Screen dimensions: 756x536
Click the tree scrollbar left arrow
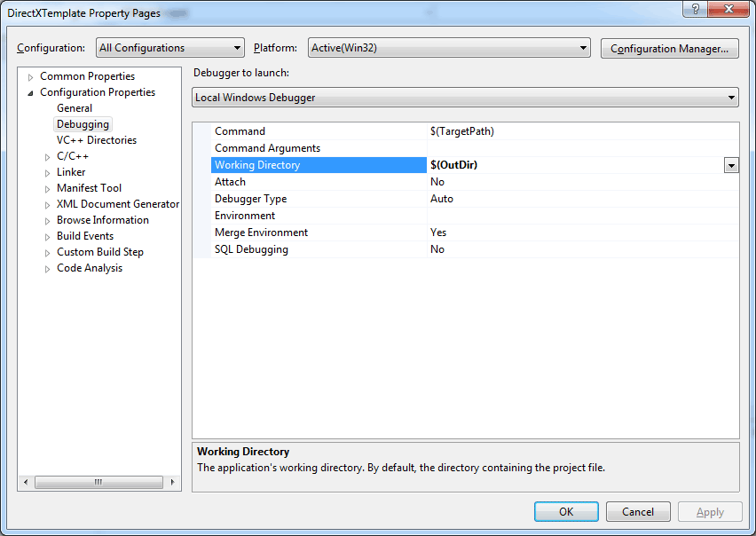(x=26, y=482)
